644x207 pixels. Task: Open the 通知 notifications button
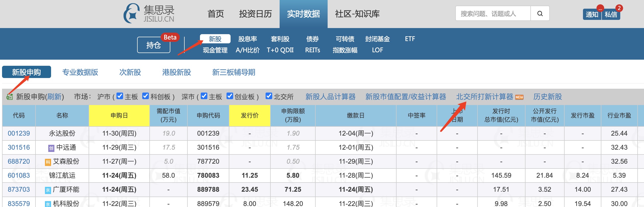point(592,15)
